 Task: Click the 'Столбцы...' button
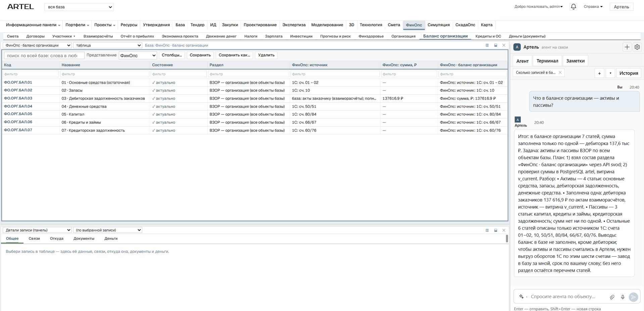(x=171, y=55)
